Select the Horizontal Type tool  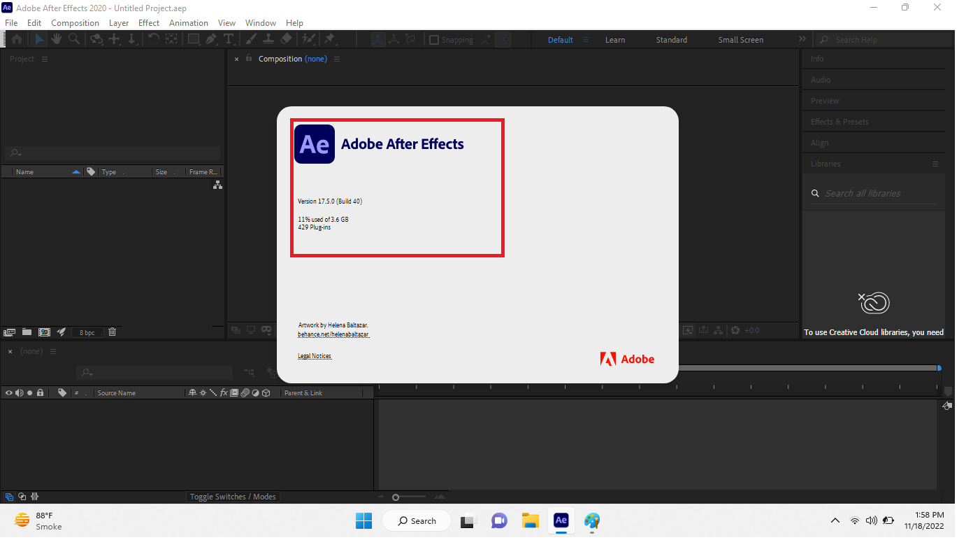tap(229, 40)
